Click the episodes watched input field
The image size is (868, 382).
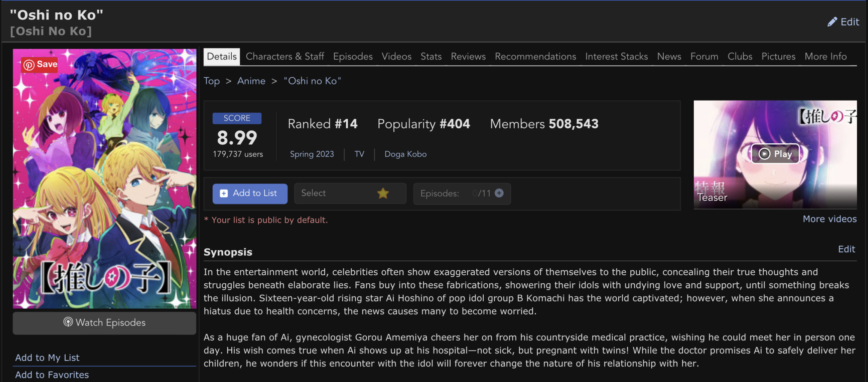coord(474,193)
